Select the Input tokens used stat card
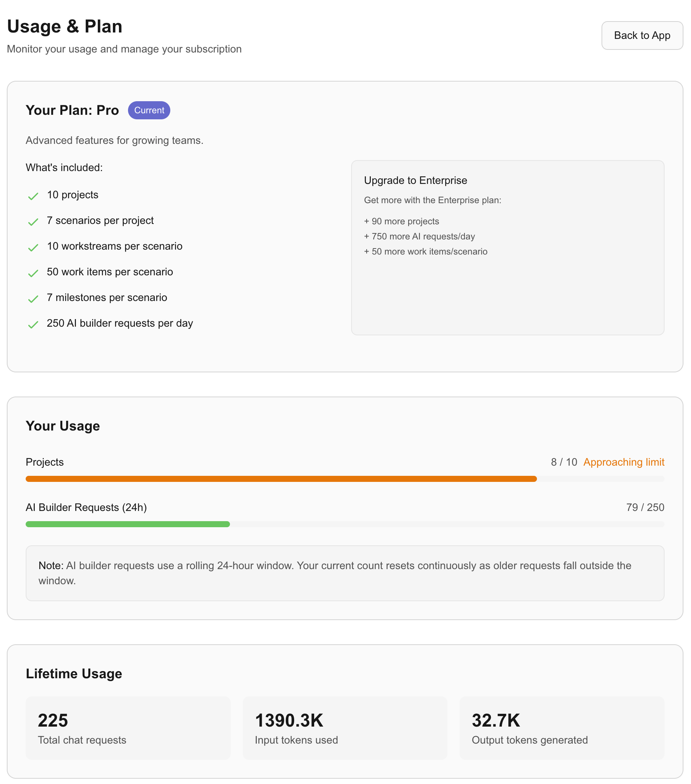 point(345,728)
